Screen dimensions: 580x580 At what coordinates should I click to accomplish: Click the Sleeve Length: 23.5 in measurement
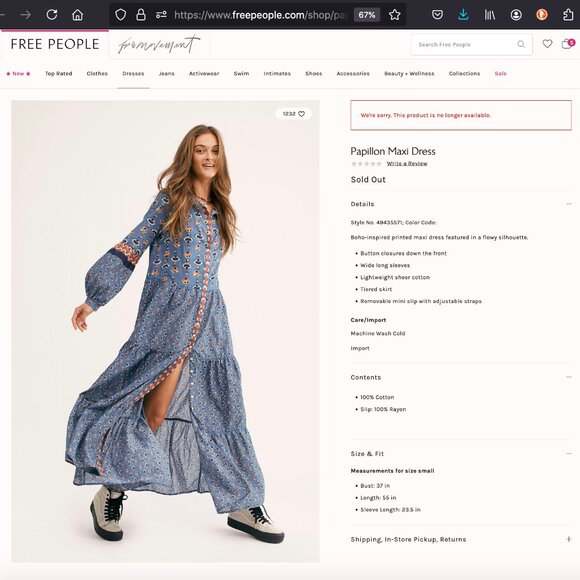click(390, 510)
